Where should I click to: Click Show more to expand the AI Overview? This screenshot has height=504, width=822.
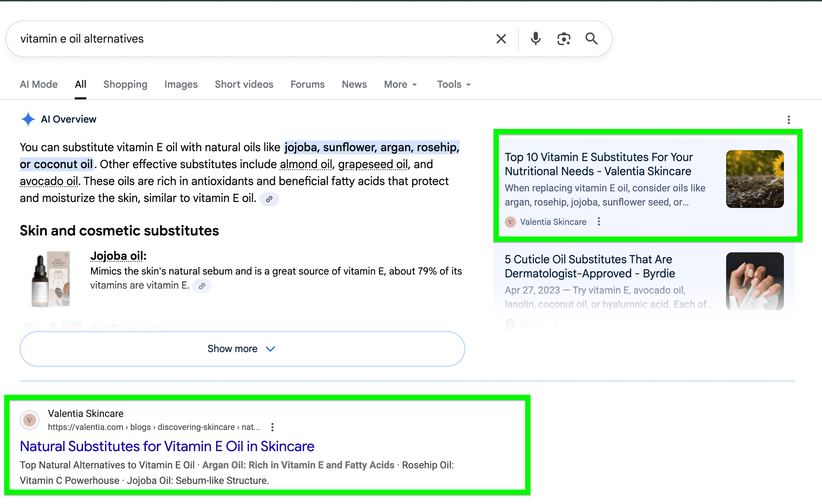[x=242, y=349]
